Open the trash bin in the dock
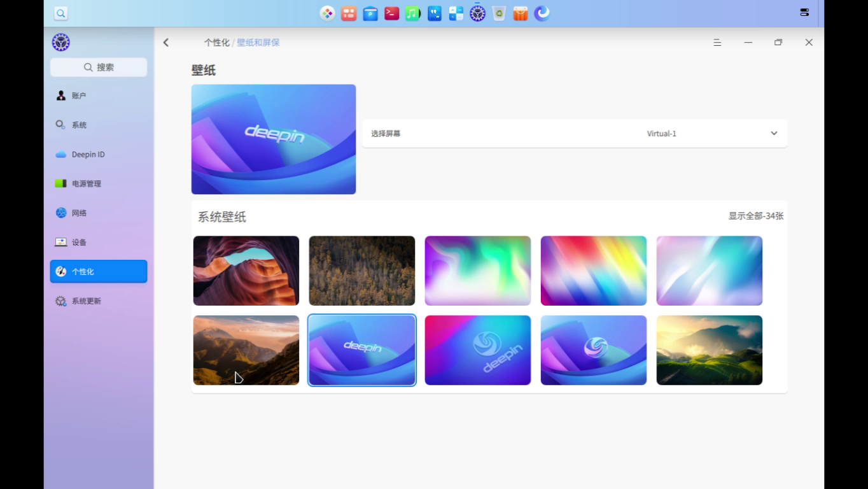This screenshot has height=489, width=868. (499, 13)
